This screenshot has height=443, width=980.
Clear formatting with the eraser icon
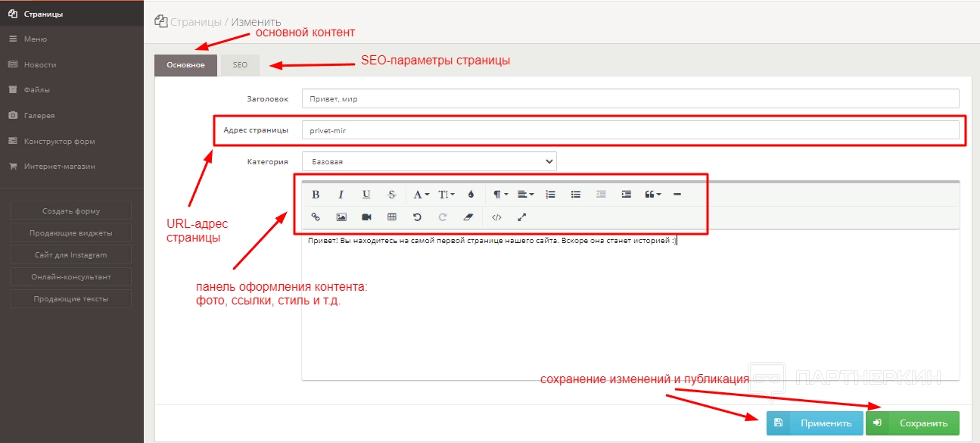[x=468, y=217]
